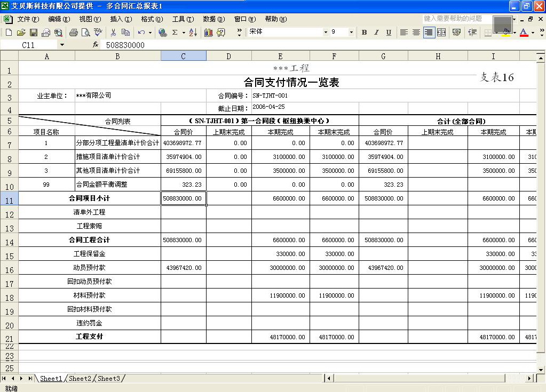Switch to the Sheet3 tab

(109, 379)
